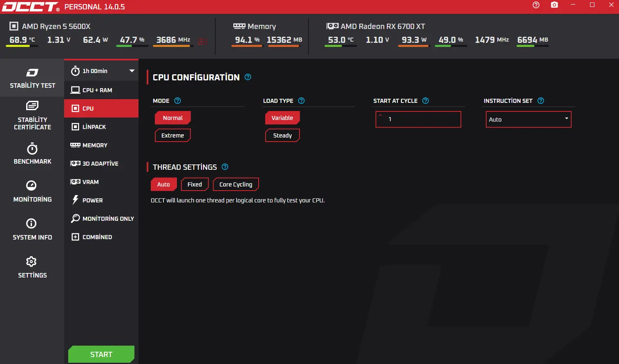Select the CPU + RAM test
619x364 pixels.
[x=101, y=90]
